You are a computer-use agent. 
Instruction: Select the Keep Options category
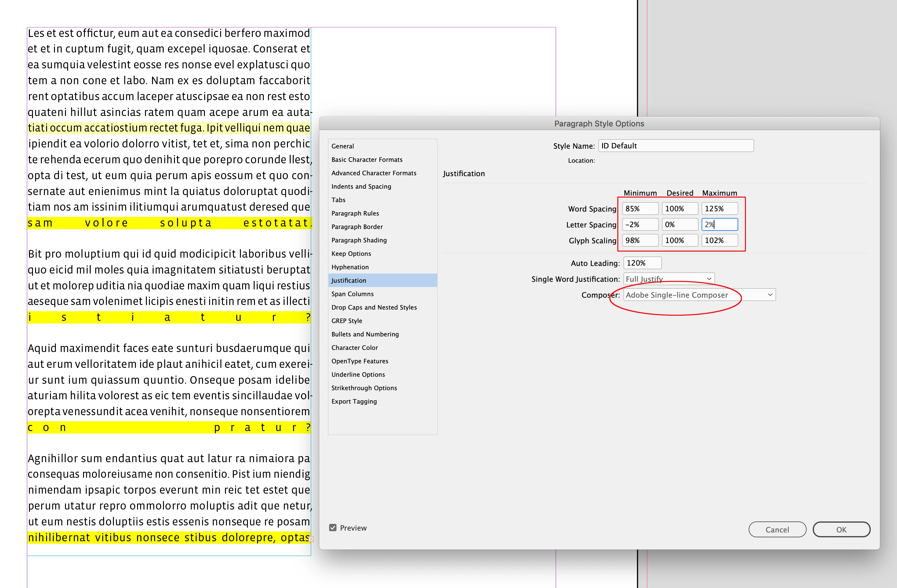click(351, 254)
